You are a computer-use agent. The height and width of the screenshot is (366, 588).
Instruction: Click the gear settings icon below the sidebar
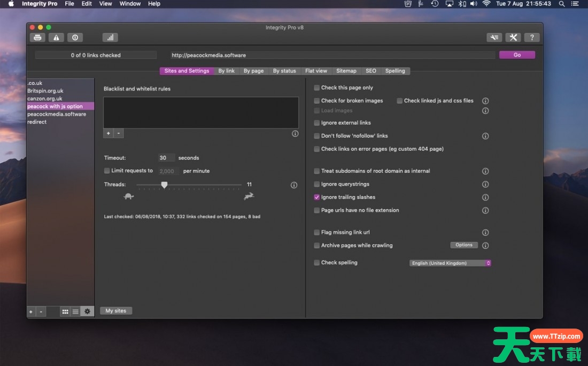87,311
